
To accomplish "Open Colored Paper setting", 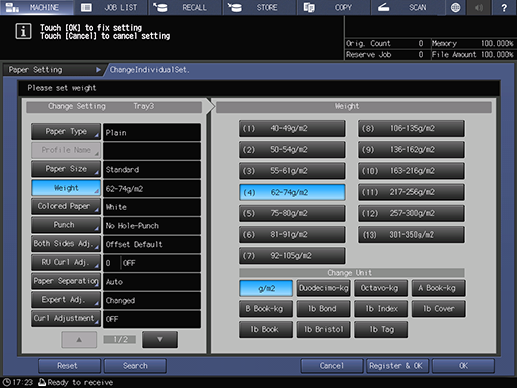I will [66, 206].
